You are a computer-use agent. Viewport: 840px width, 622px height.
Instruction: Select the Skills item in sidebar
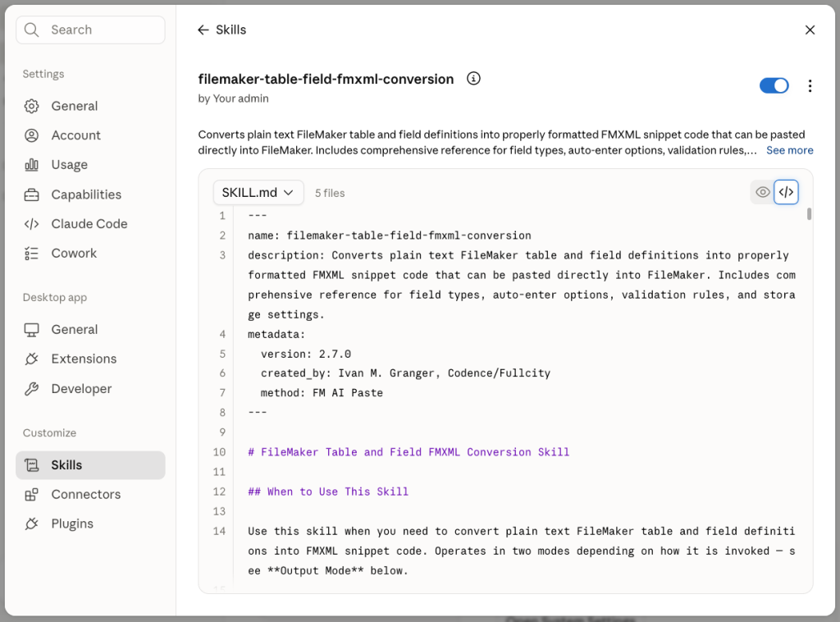90,465
